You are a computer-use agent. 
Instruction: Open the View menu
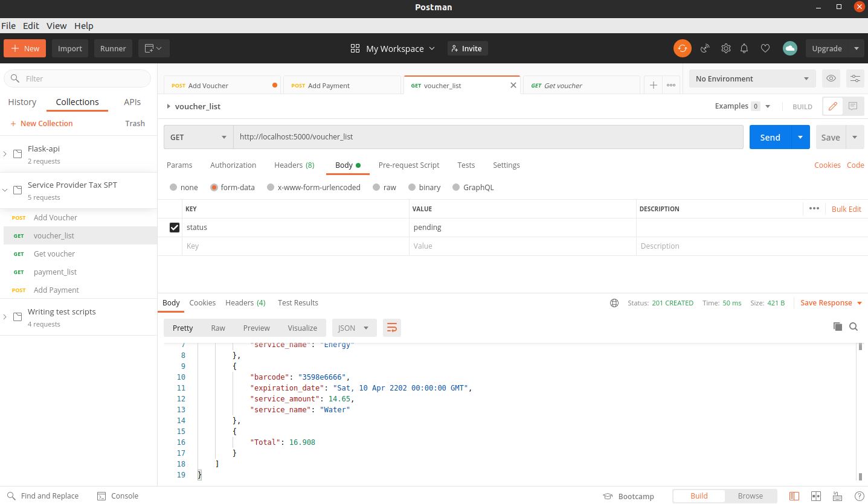pyautogui.click(x=56, y=25)
